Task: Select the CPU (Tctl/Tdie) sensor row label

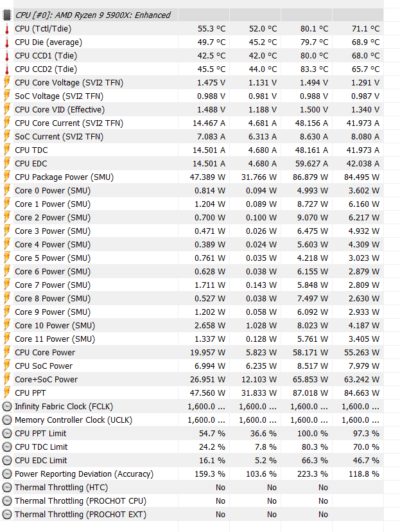Action: pos(43,29)
